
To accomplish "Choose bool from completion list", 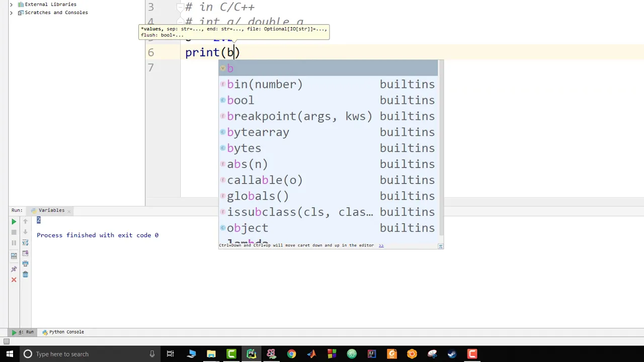I will click(328, 100).
